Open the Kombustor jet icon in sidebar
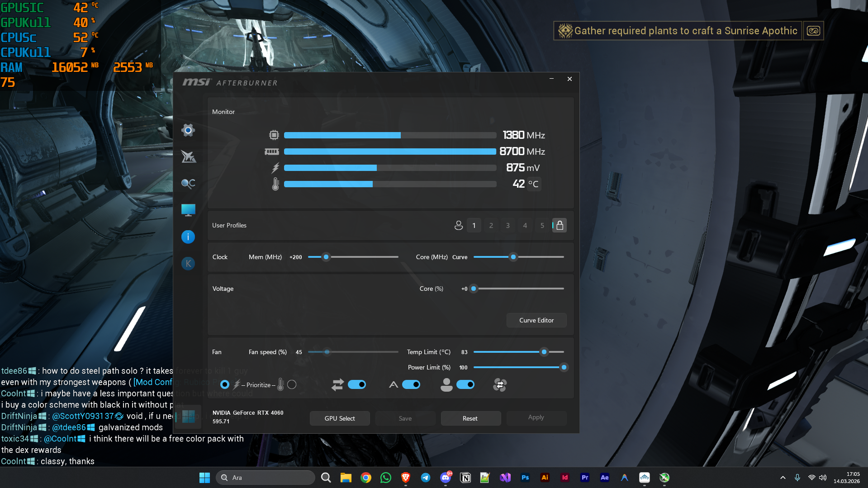The width and height of the screenshot is (868, 488). tap(188, 156)
